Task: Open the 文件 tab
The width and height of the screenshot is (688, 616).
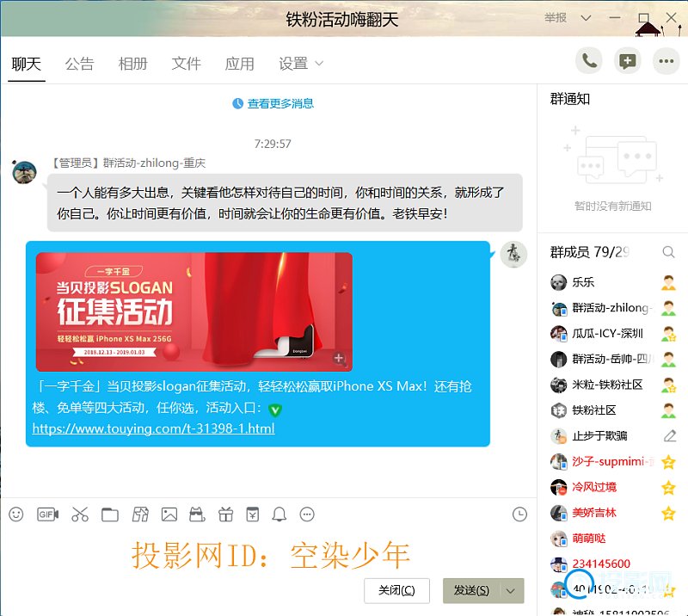Action: [186, 64]
